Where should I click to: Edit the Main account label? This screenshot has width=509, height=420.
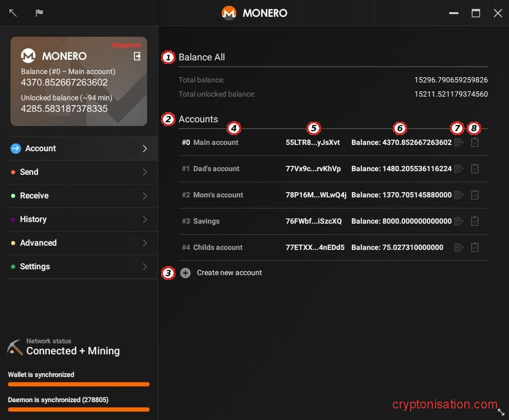pyautogui.click(x=459, y=142)
